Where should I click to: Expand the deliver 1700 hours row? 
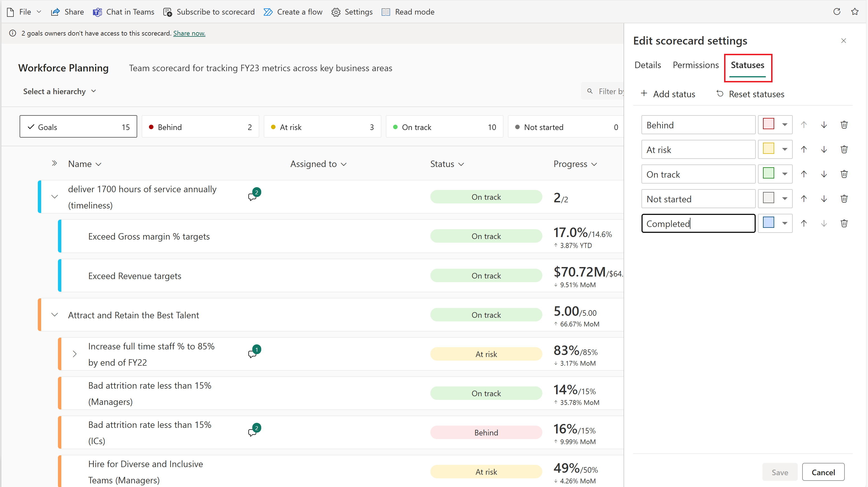(x=55, y=196)
